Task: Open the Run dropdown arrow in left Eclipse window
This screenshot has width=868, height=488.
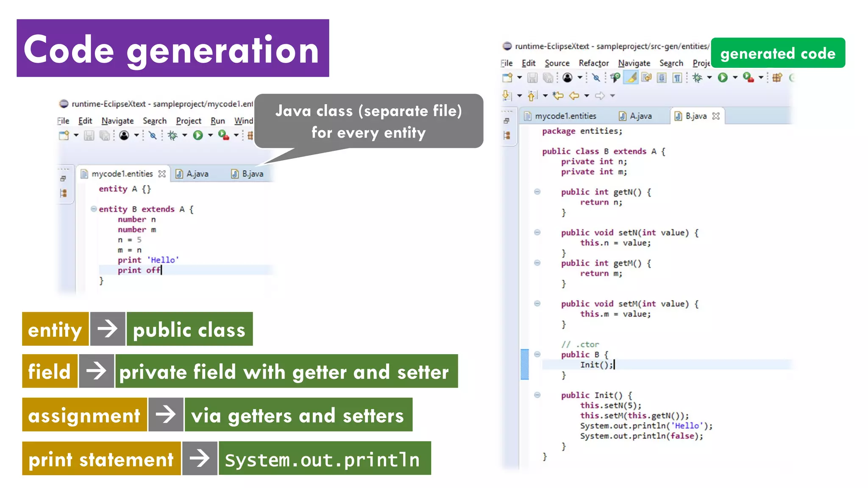Action: tap(210, 136)
